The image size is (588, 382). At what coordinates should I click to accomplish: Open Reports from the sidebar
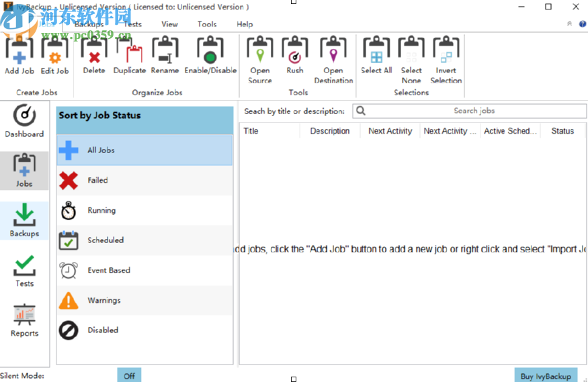pyautogui.click(x=24, y=321)
